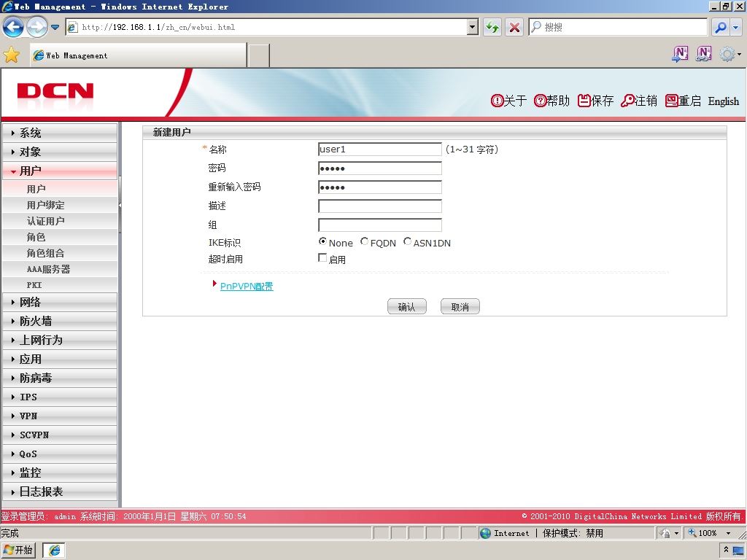The height and width of the screenshot is (560, 747).
Task: Expand the 日志报表 menu section
Action: (60, 492)
